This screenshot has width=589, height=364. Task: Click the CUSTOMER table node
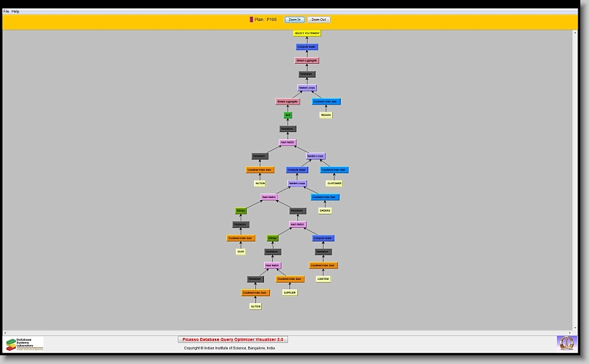tap(334, 183)
